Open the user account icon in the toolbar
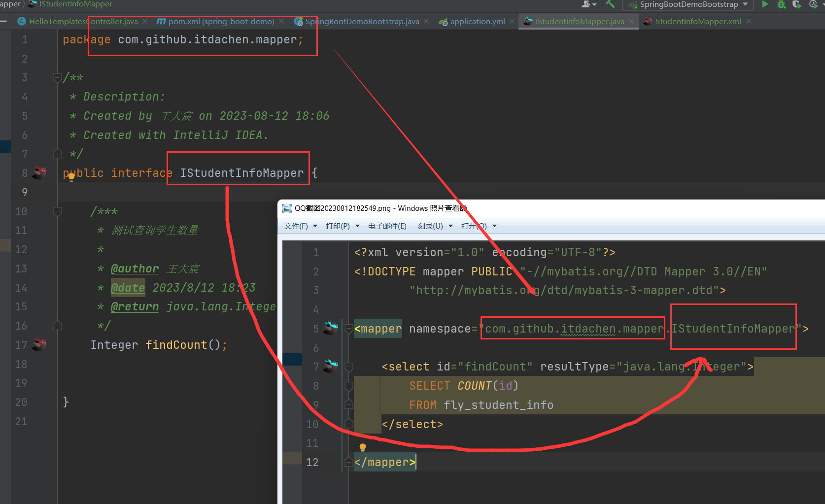This screenshot has height=504, width=825. point(586,4)
